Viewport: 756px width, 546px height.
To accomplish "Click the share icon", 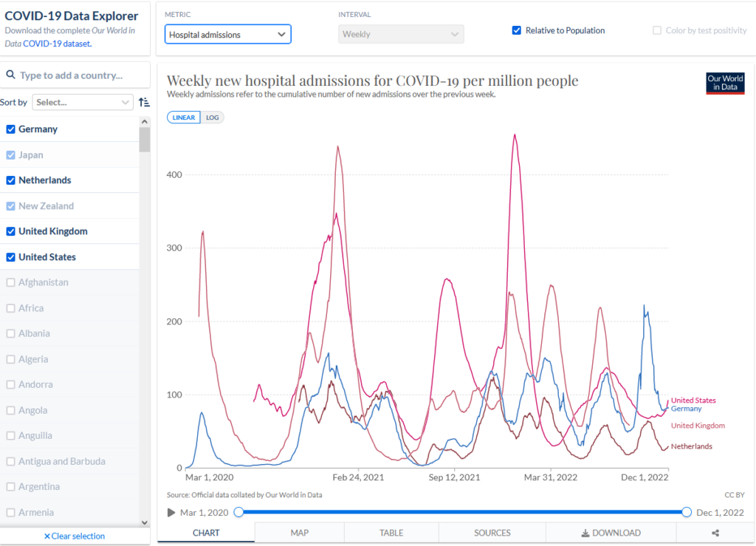I will click(x=715, y=533).
